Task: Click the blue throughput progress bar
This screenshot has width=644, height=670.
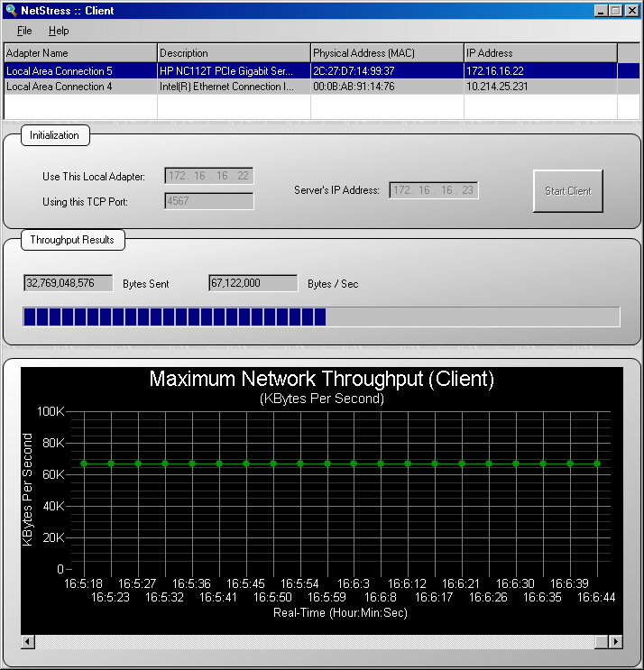Action: (321, 317)
